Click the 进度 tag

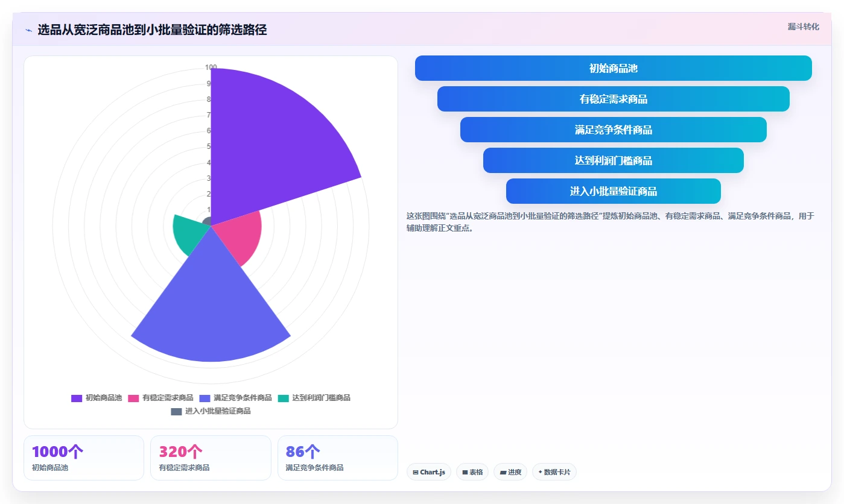click(510, 472)
